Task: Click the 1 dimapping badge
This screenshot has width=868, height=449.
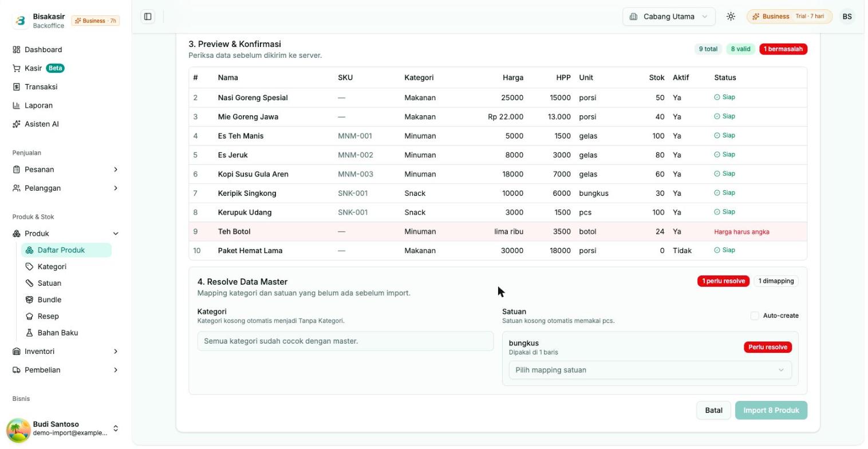Action: coord(776,281)
